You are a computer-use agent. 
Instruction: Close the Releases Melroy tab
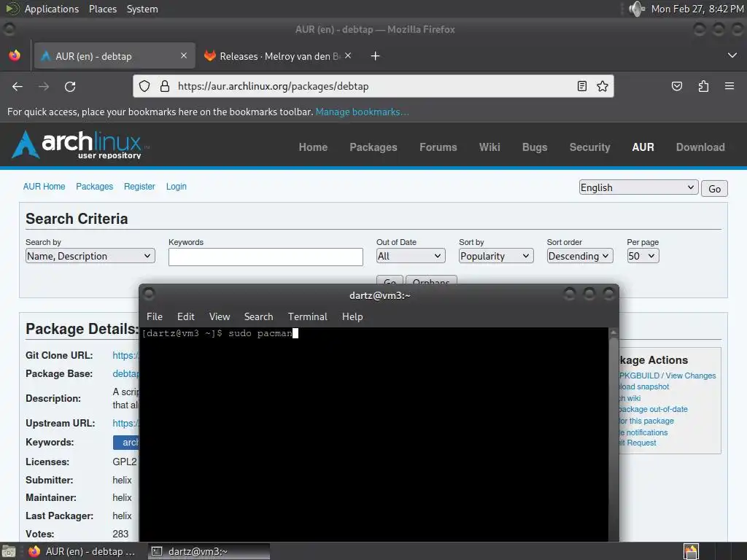click(x=348, y=55)
